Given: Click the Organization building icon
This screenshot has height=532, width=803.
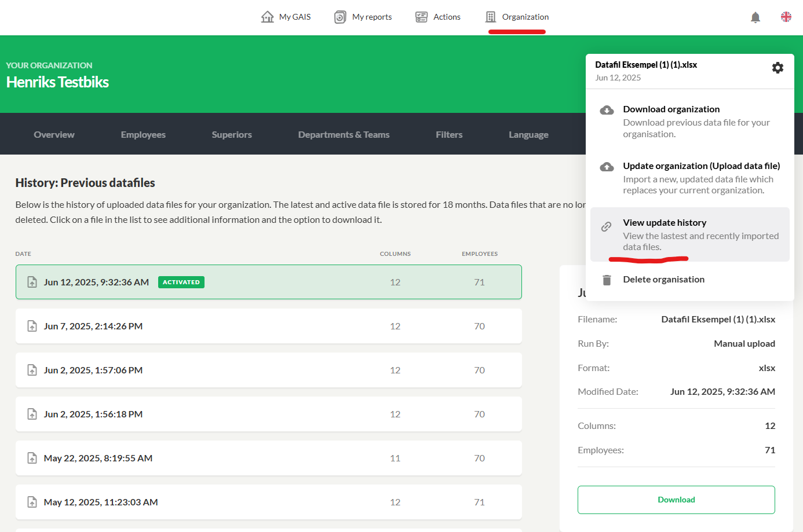Looking at the screenshot, I should [x=491, y=17].
